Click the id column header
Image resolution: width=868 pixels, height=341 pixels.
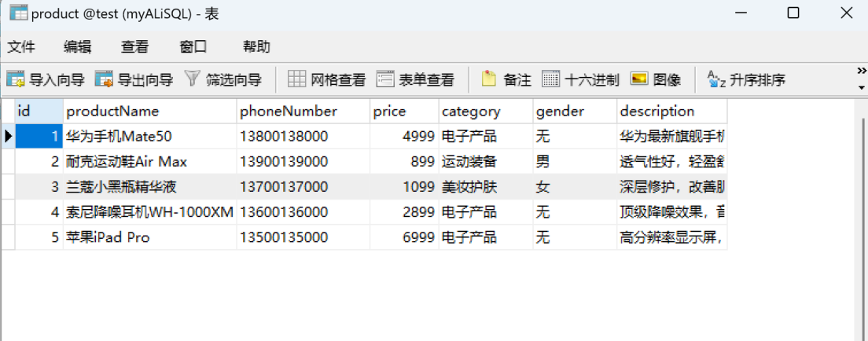tap(39, 112)
